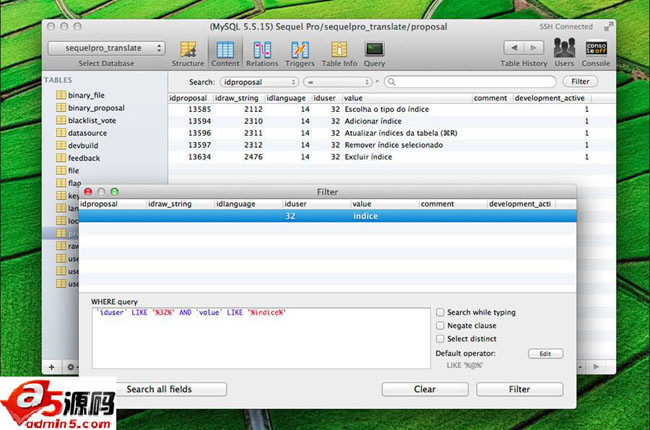Select row 'Remover índice selecionado'
This screenshot has height=430, width=650.
(391, 145)
